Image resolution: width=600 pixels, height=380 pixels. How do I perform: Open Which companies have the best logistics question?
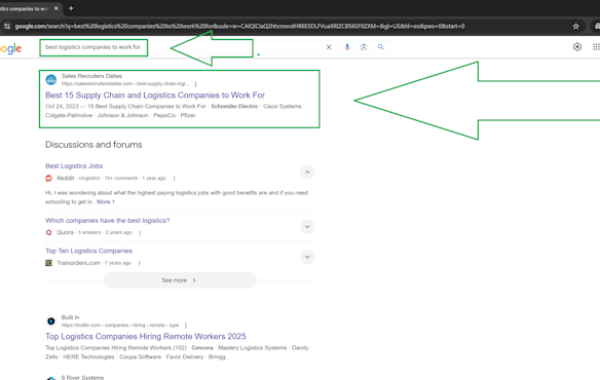(x=107, y=220)
